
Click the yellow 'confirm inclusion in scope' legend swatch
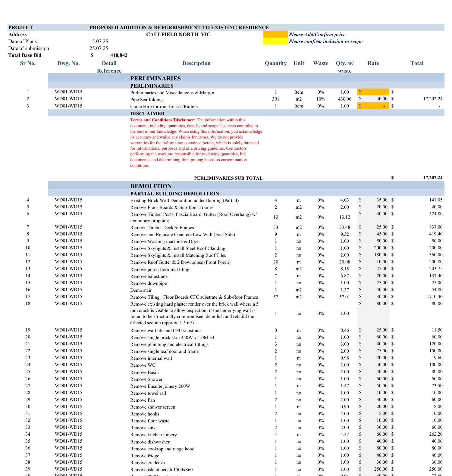coord(275,41)
